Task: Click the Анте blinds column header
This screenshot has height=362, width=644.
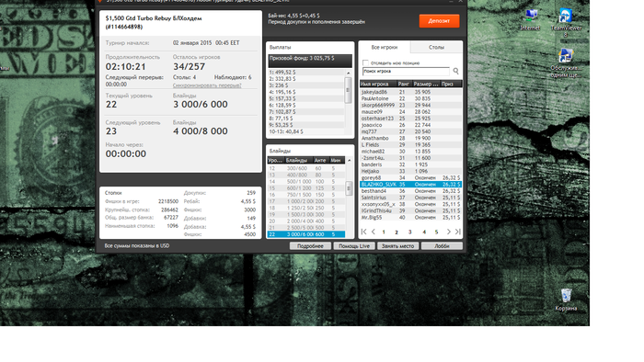Action: tap(320, 160)
